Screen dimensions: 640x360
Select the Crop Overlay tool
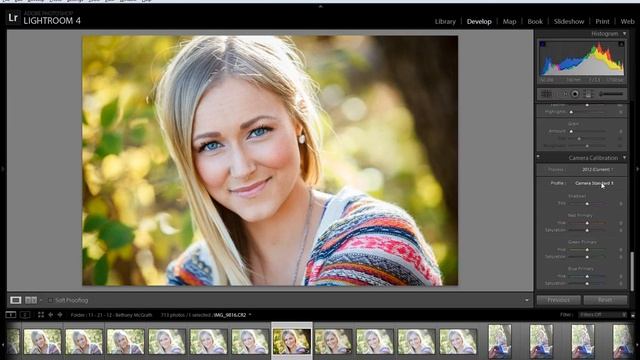546,94
